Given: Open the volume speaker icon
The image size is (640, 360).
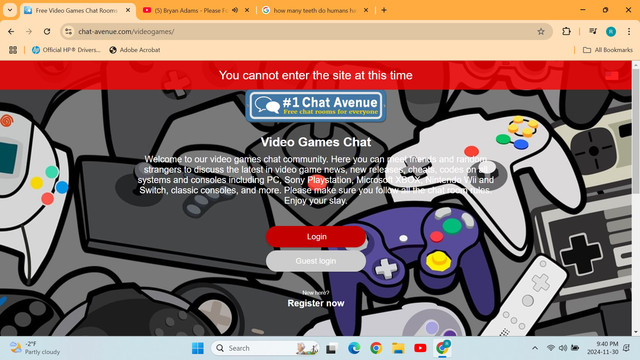Looking at the screenshot, I should tap(563, 348).
